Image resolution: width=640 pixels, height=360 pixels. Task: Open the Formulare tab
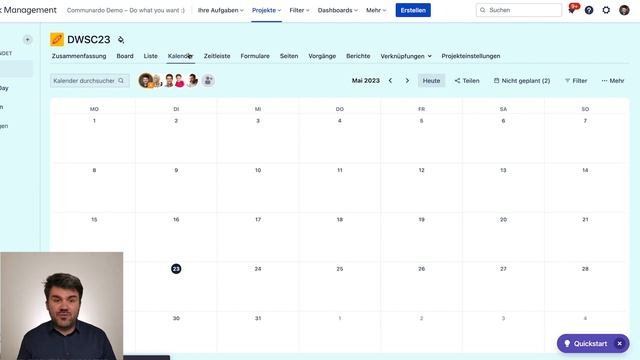255,56
